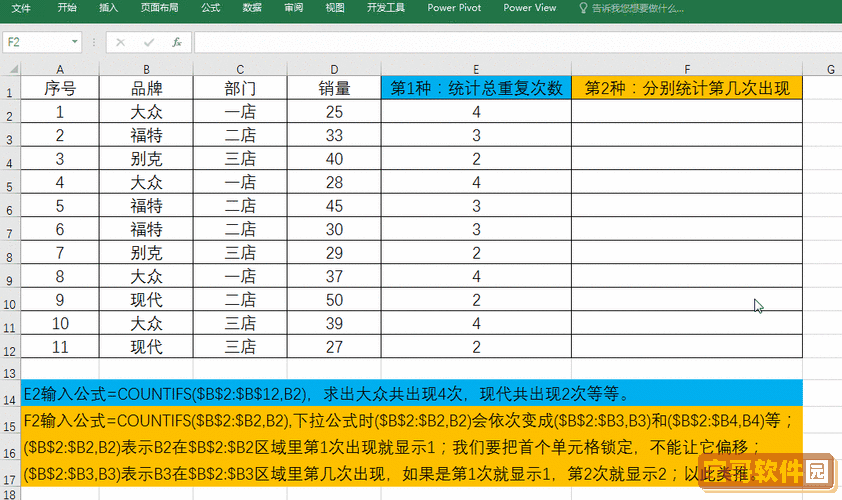842x500 pixels.
Task: Click sales value 33 cell
Action: point(334,135)
